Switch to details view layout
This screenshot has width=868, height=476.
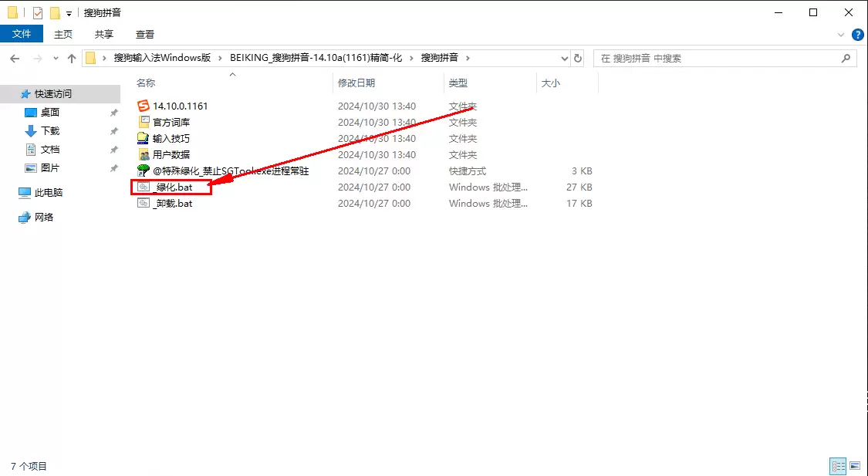(838, 466)
